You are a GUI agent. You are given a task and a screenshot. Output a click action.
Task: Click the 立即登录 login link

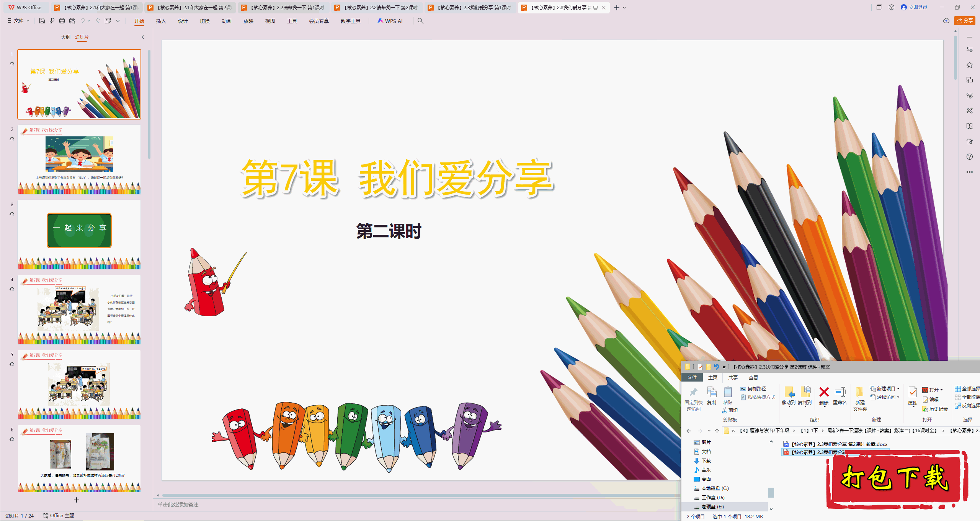point(914,7)
